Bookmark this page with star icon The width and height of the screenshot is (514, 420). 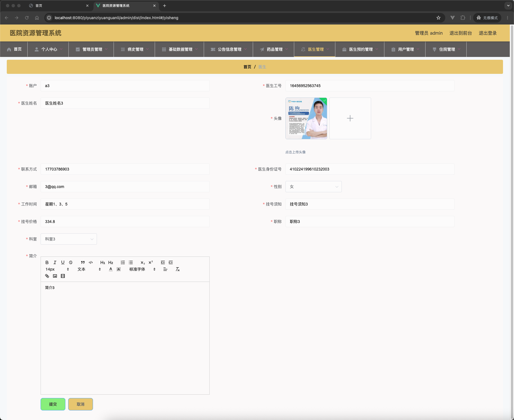pos(438,18)
